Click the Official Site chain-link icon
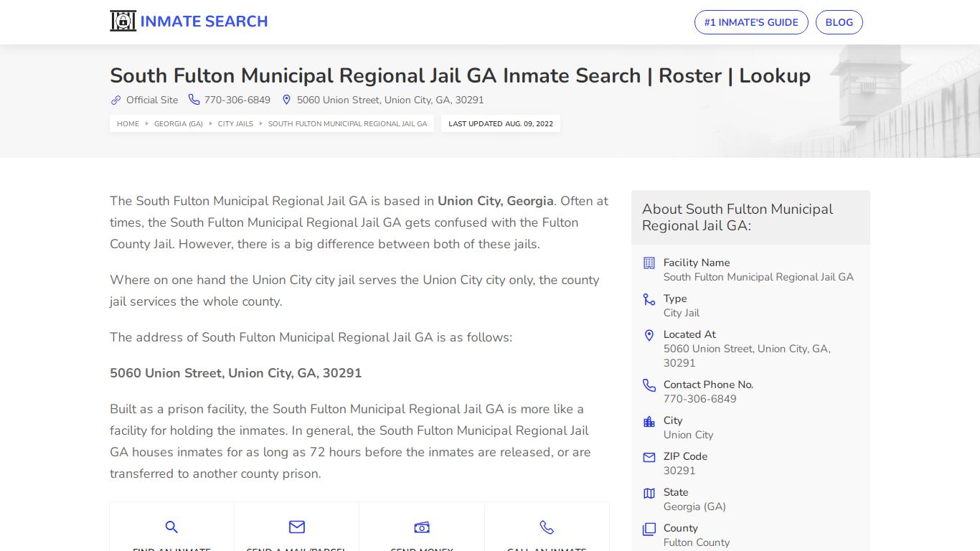Screen dimensions: 980x551 [116, 100]
